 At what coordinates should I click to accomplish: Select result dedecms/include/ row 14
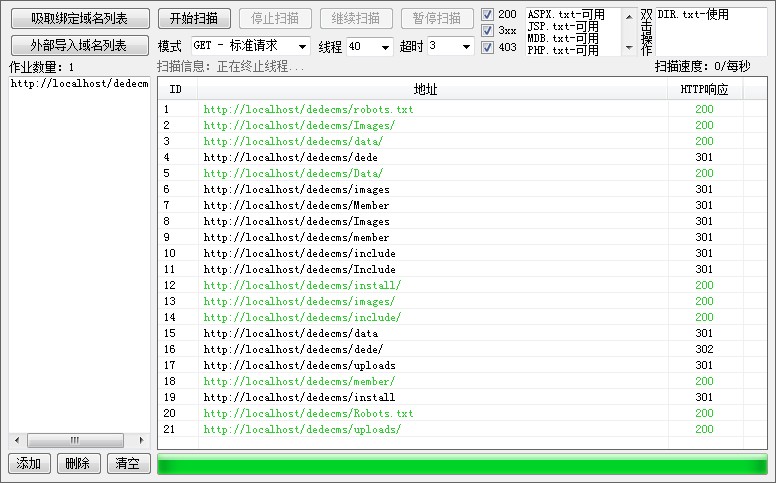(462, 317)
